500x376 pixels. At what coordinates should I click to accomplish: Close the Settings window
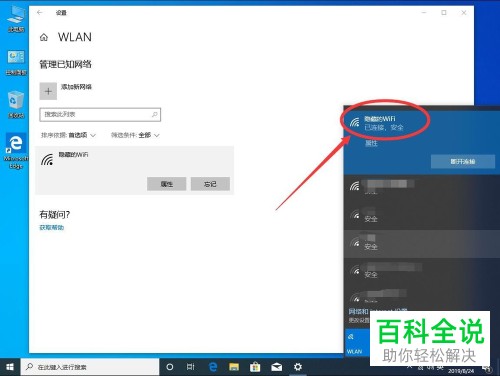click(464, 13)
